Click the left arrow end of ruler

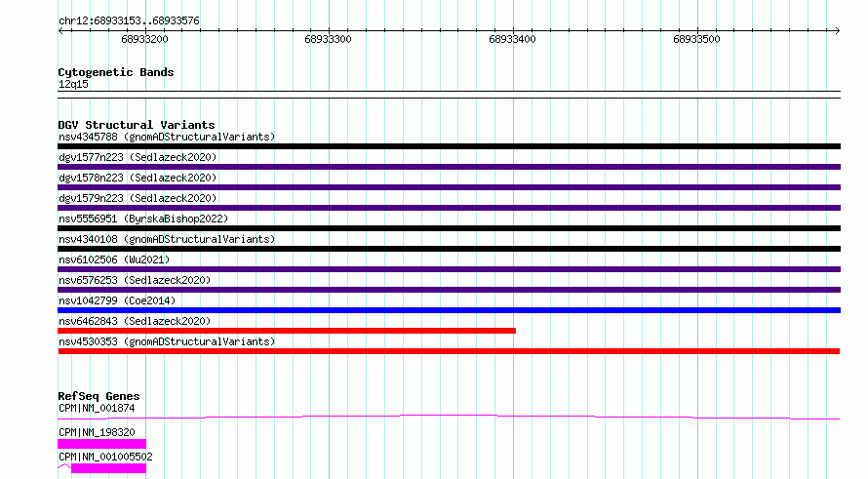tap(60, 31)
